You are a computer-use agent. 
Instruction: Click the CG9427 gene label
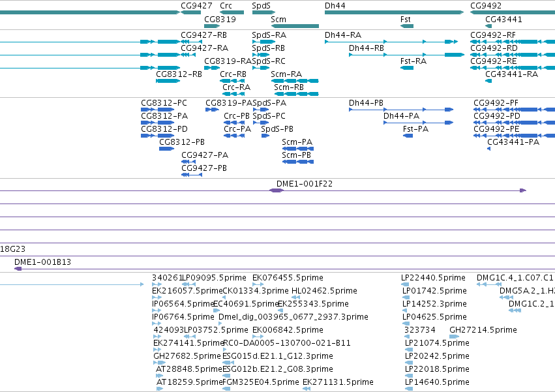point(196,6)
